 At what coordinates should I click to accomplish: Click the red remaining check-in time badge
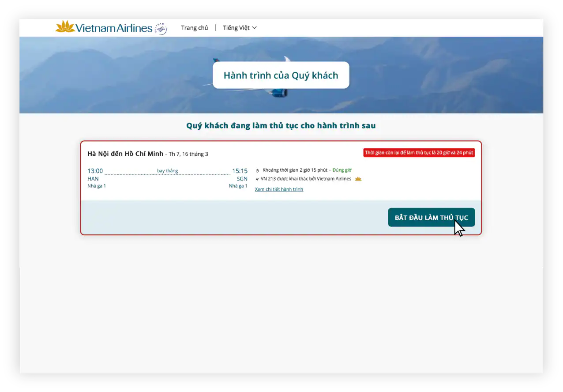pos(419,153)
